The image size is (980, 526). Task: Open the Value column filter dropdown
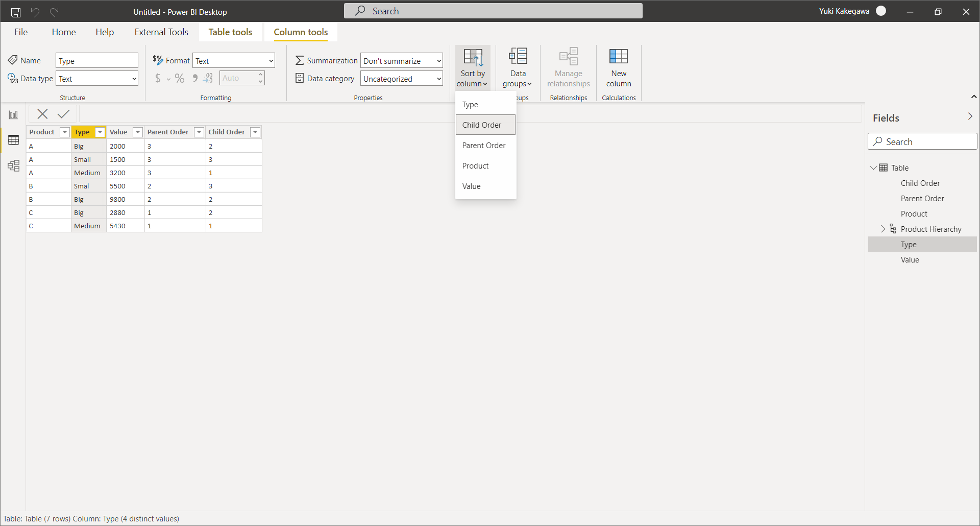click(x=138, y=132)
